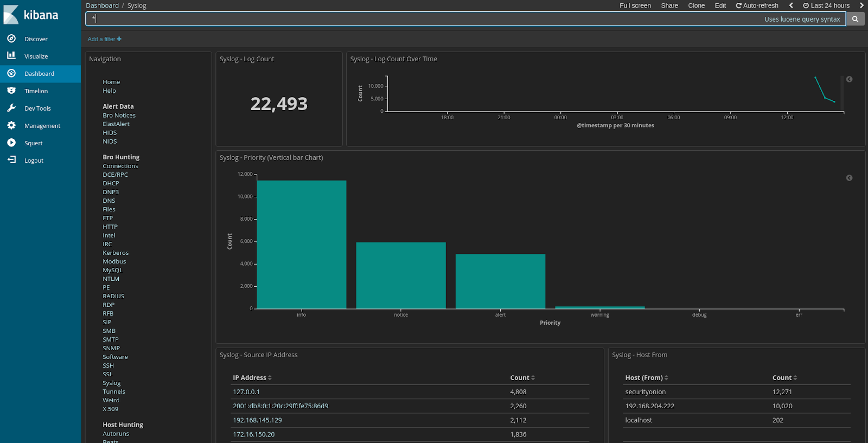The width and height of the screenshot is (868, 443).
Task: Click Dashboard breadcrumb link
Action: pyautogui.click(x=102, y=5)
